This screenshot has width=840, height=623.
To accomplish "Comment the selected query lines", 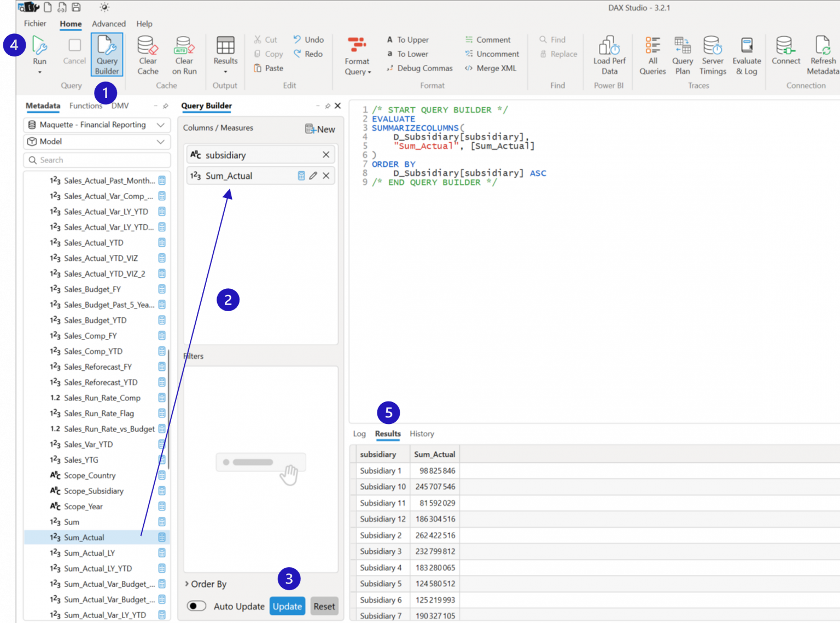I will pos(488,39).
